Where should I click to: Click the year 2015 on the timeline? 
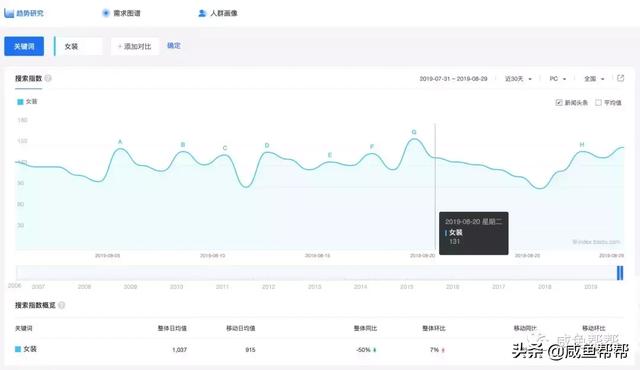tap(407, 287)
